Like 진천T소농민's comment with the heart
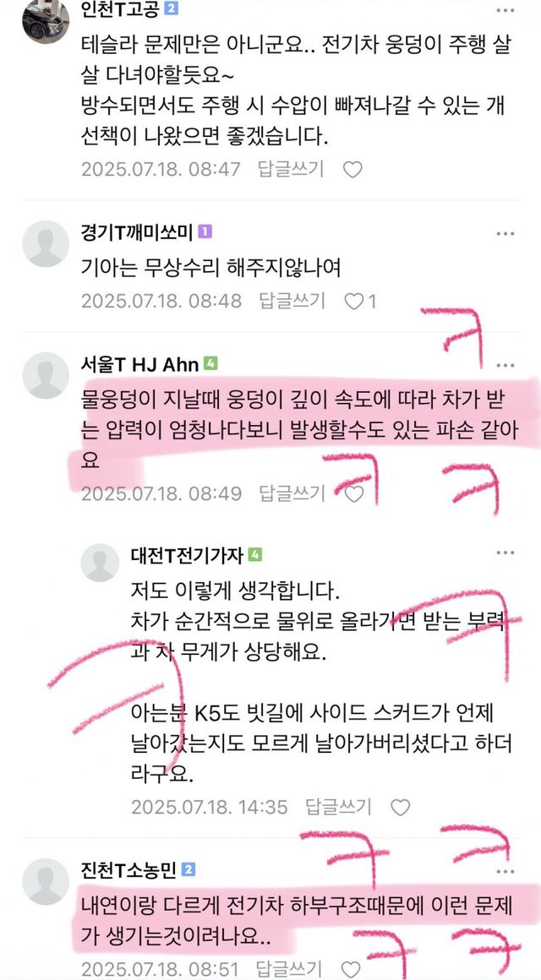 pyautogui.click(x=352, y=969)
